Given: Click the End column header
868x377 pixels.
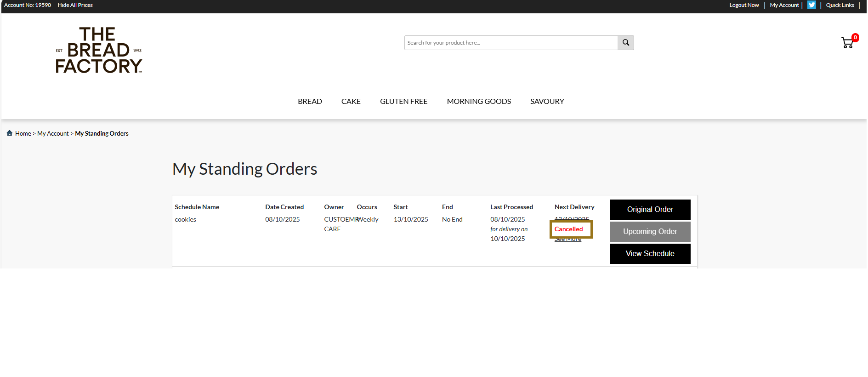Looking at the screenshot, I should tap(447, 207).
